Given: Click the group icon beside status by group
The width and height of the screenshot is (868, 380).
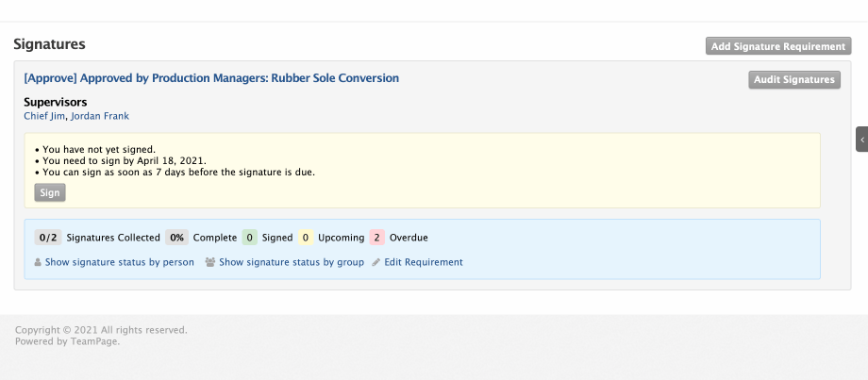Looking at the screenshot, I should click(x=210, y=262).
